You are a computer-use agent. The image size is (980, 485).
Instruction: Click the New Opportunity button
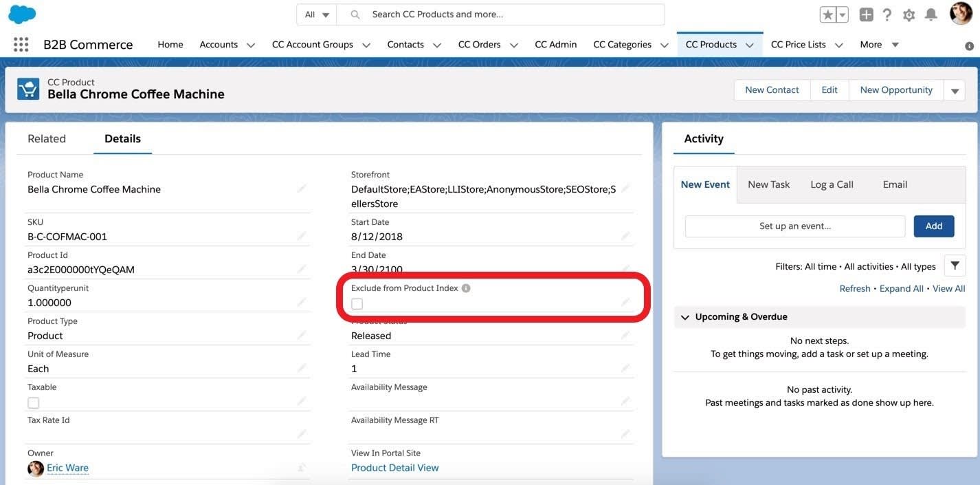(896, 90)
